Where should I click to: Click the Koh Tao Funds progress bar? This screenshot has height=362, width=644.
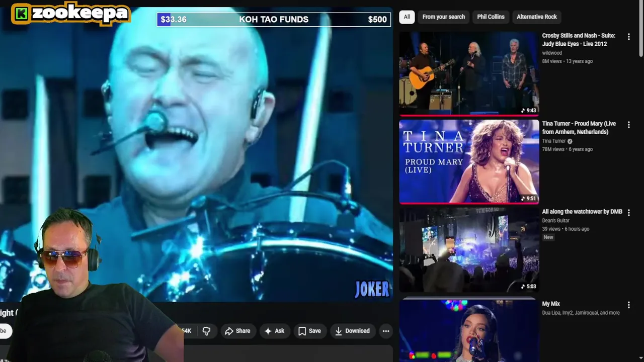pos(274,20)
